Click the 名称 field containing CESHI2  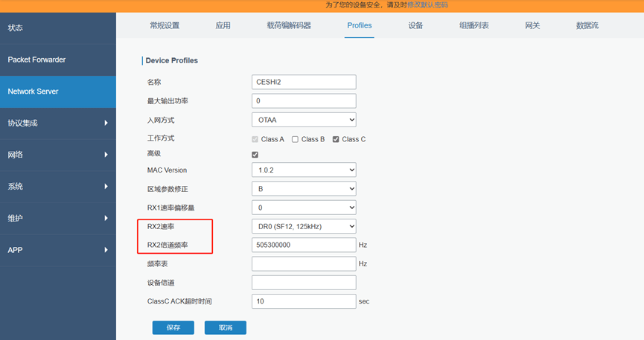[304, 82]
